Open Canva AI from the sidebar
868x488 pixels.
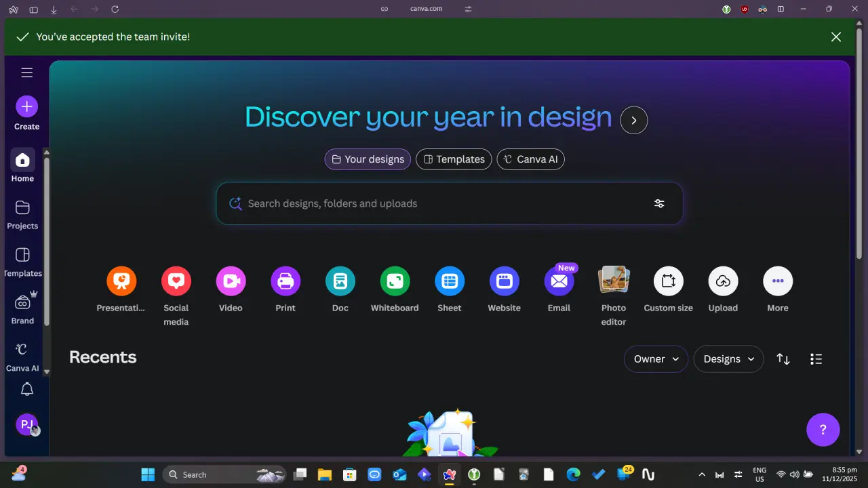pos(22,357)
